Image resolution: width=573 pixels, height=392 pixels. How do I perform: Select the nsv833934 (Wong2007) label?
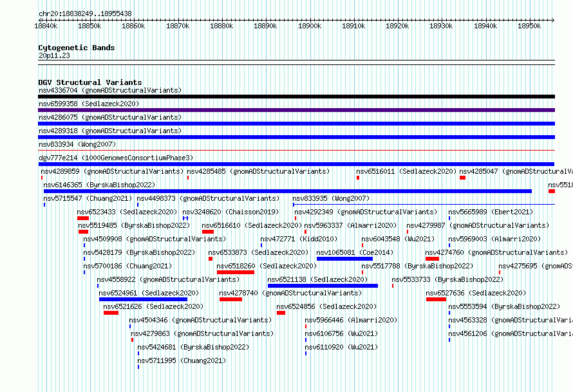click(x=77, y=144)
